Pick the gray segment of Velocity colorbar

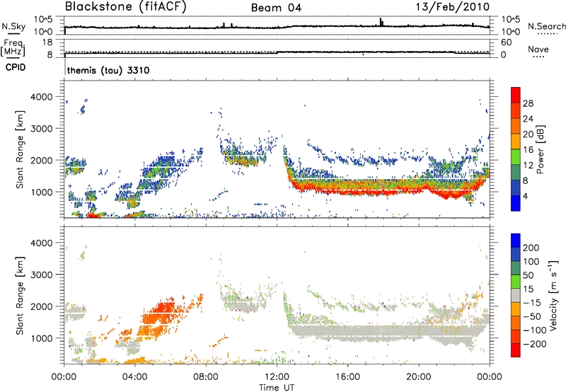tap(516, 296)
